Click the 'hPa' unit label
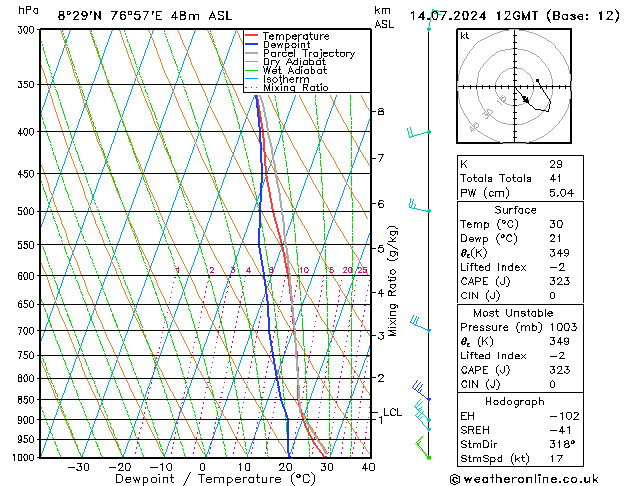Screen dimensions: 629x486 click(x=28, y=10)
